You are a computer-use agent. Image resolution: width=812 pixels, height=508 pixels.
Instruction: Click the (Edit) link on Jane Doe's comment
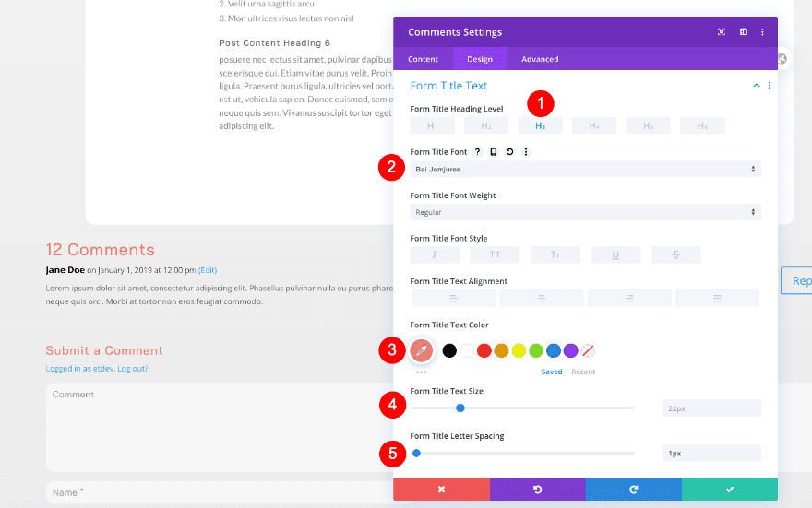click(x=208, y=270)
